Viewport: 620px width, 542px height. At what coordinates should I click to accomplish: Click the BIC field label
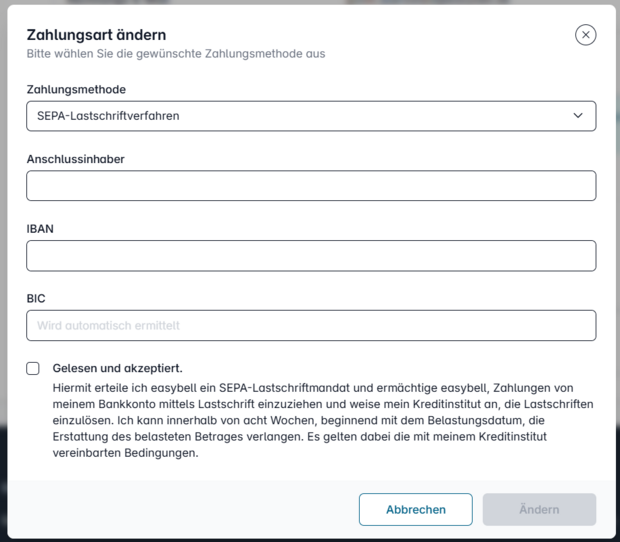click(x=36, y=298)
